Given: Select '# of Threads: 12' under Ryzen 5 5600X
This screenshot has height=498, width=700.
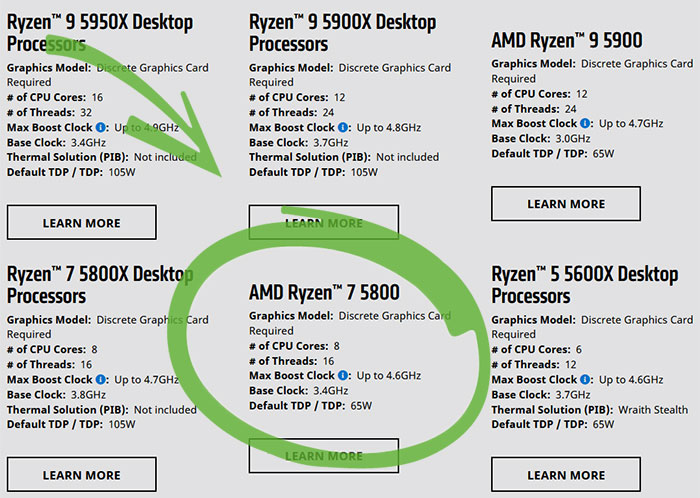Looking at the screenshot, I should tap(534, 365).
